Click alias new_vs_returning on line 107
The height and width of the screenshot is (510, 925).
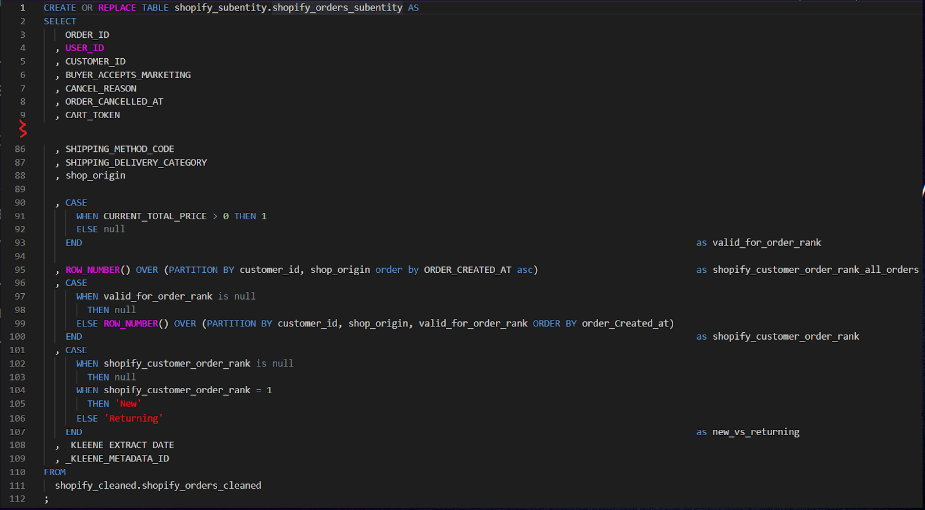pyautogui.click(x=756, y=432)
